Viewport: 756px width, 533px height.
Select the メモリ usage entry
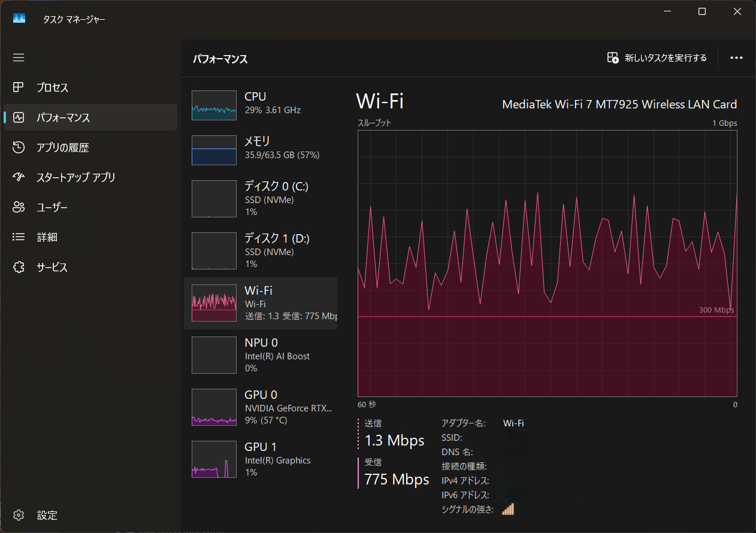click(x=261, y=149)
